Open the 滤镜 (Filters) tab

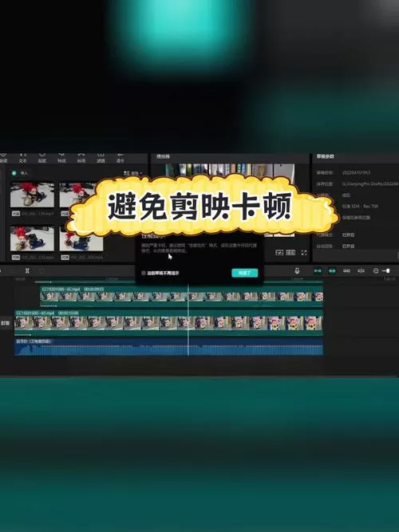[x=101, y=158]
